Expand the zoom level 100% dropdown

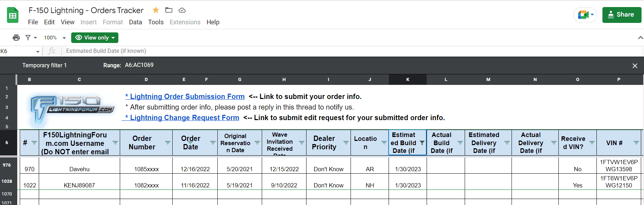click(55, 38)
